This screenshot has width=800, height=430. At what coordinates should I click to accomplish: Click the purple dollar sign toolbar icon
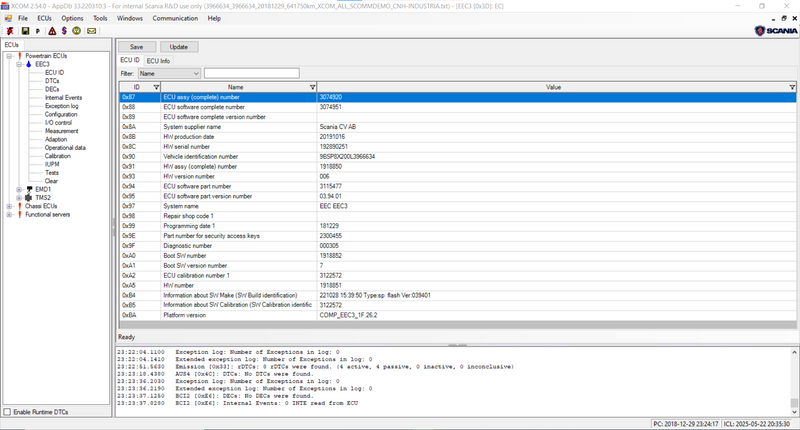coord(64,31)
